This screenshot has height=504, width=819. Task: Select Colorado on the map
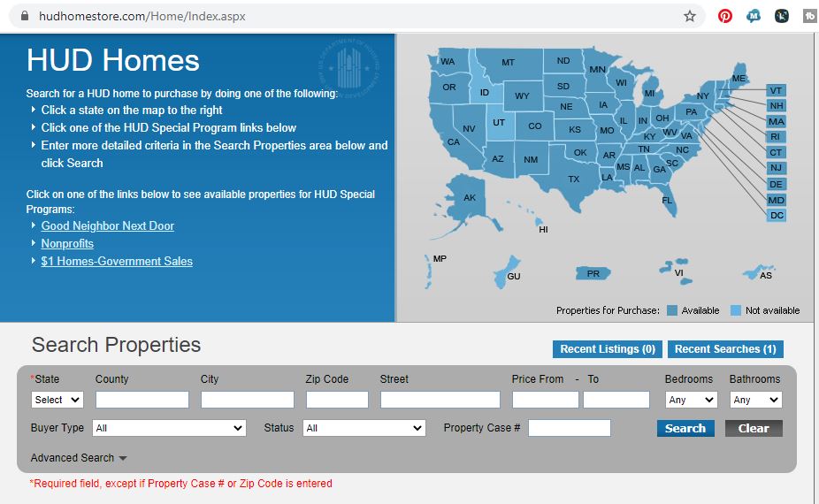click(x=534, y=126)
